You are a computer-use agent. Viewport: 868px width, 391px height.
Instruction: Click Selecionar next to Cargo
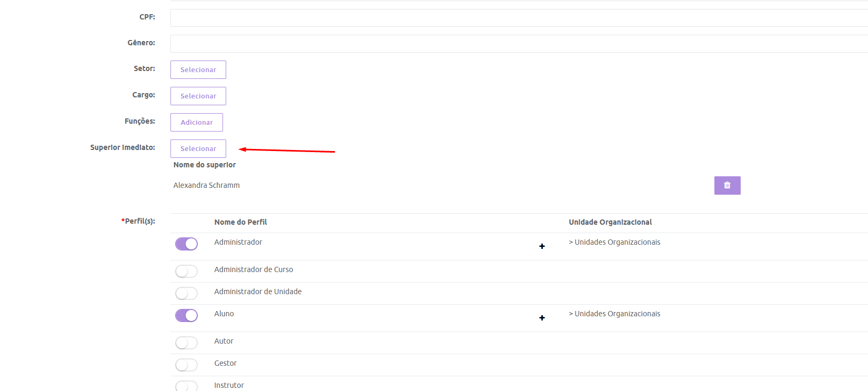198,96
